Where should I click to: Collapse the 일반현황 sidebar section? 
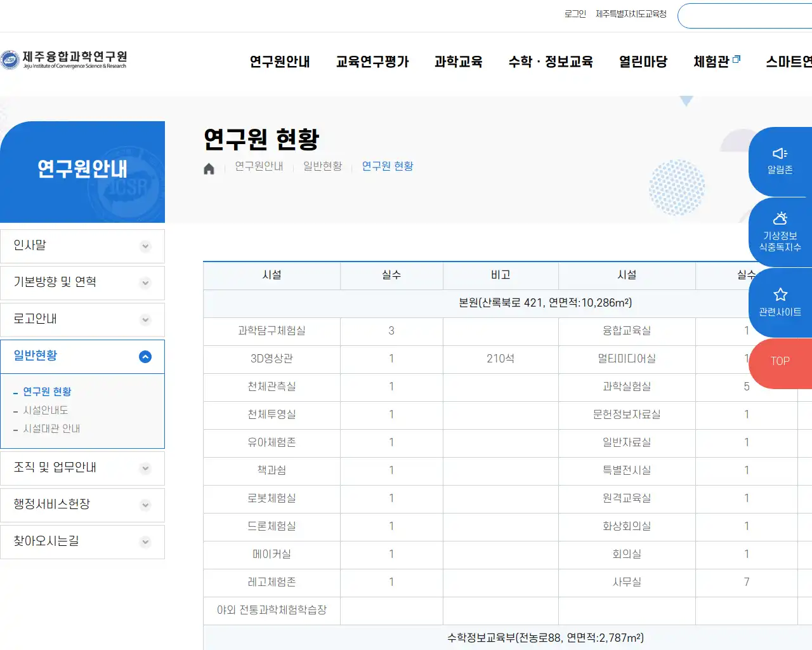click(82, 356)
